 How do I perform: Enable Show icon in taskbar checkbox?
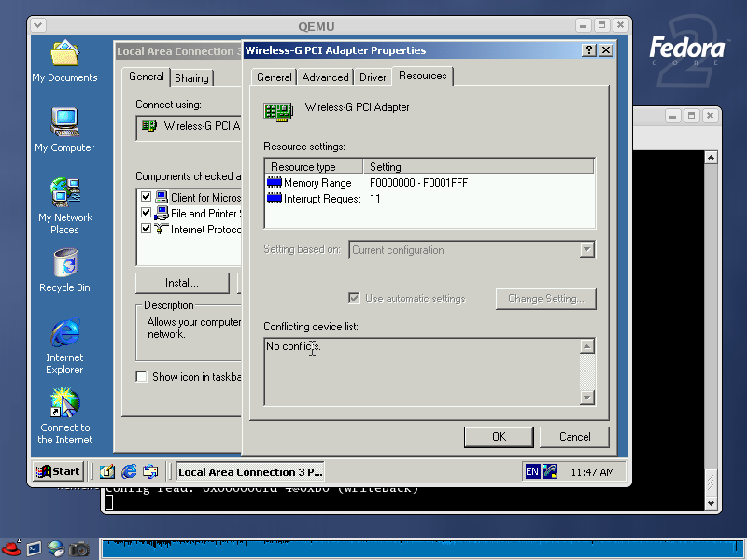(142, 377)
